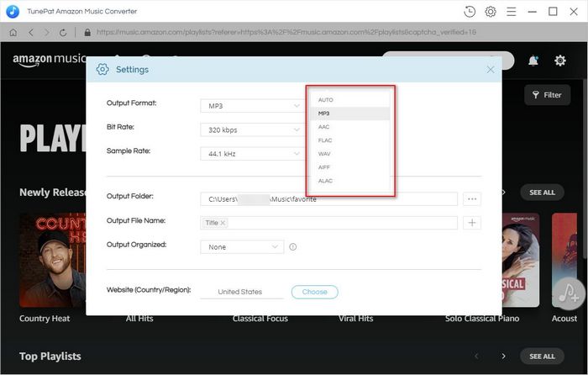Go to home page icon
Viewport: 588px width, 375px height.
point(13,33)
